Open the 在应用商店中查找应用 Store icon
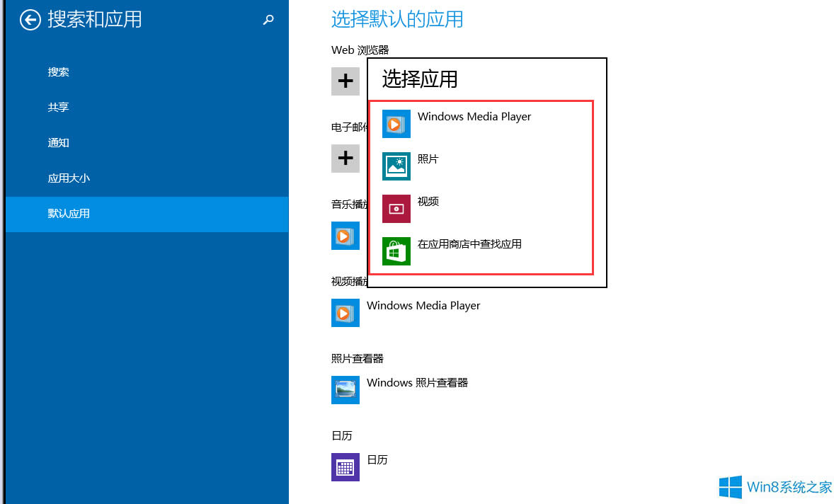Viewport: 834px width, 504px height. click(396, 251)
